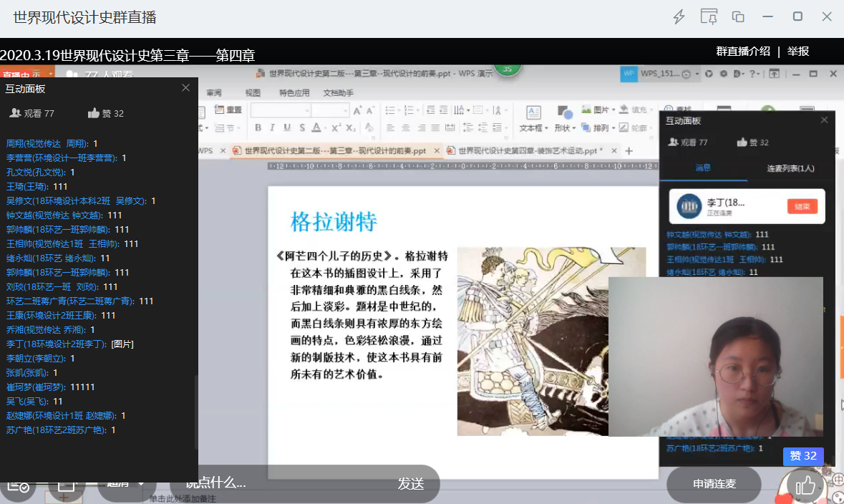Close the left 互动面板 panel
The width and height of the screenshot is (844, 504).
(x=186, y=88)
